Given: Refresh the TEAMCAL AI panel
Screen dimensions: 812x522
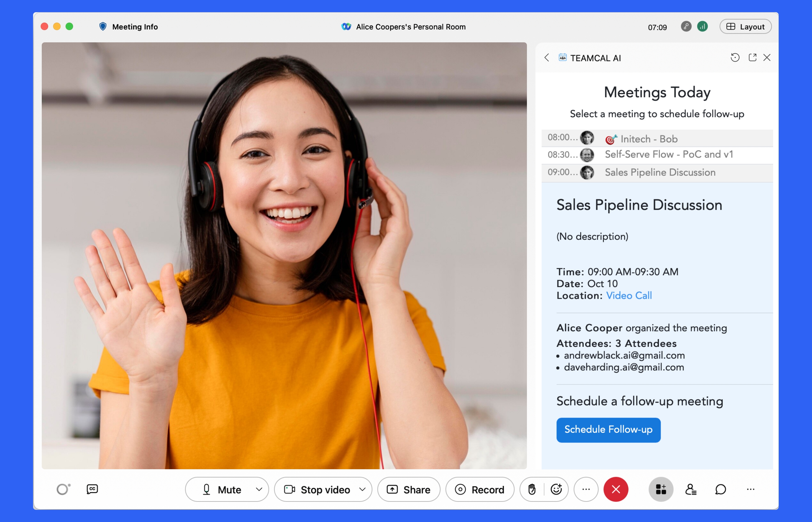Looking at the screenshot, I should click(735, 58).
